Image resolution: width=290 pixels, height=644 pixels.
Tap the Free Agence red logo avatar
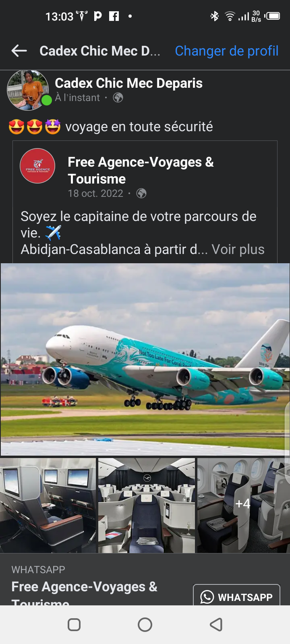(x=37, y=166)
